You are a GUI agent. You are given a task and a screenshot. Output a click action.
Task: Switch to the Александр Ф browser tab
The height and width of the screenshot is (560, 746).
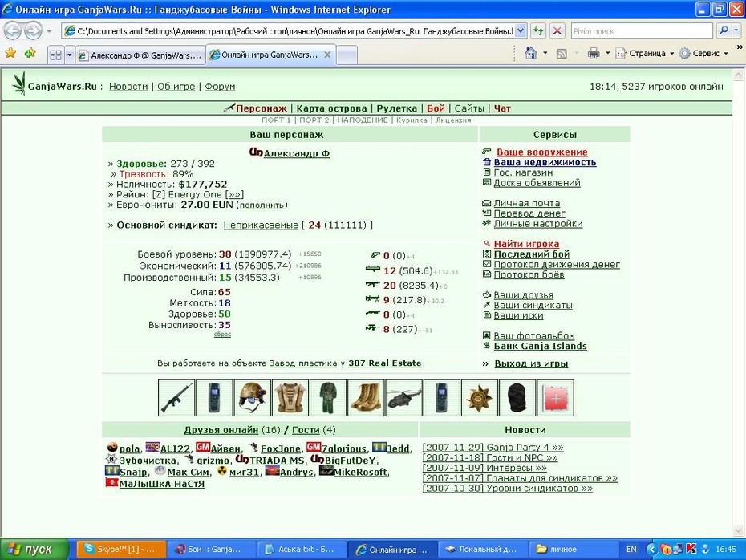tap(141, 55)
